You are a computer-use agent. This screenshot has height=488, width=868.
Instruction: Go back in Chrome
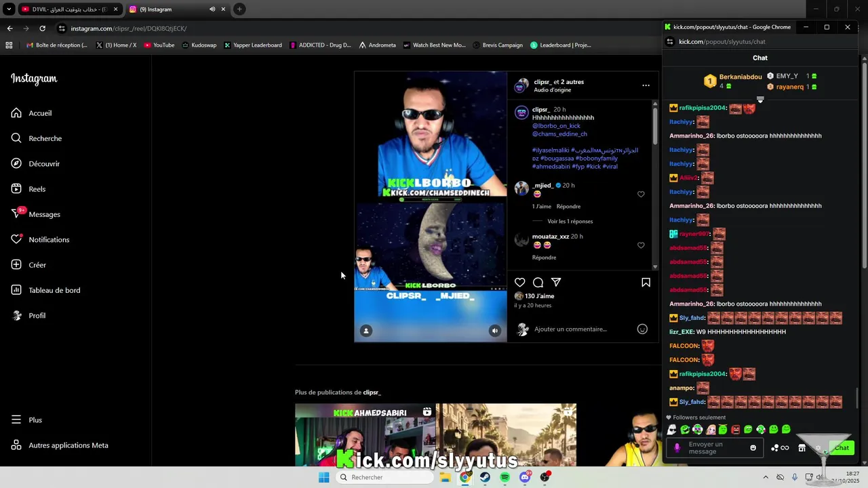pos(9,28)
